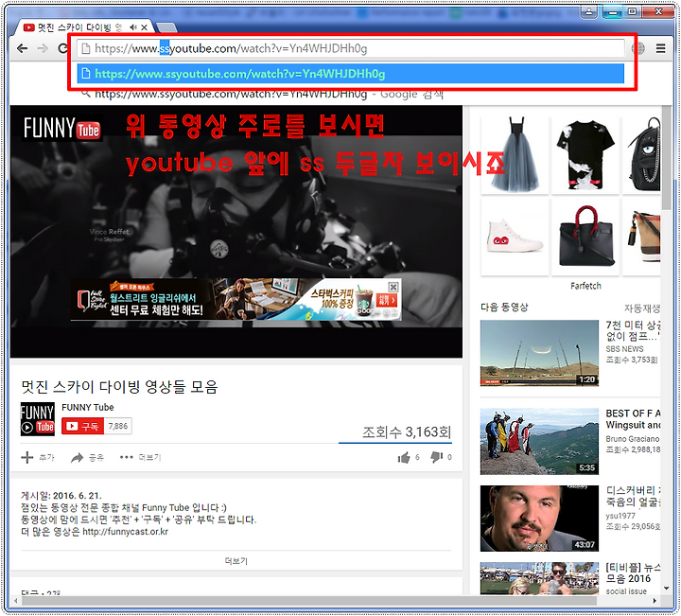This screenshot has height=616, width=681.
Task: Click the Chrome user profile button
Action: coord(589,11)
